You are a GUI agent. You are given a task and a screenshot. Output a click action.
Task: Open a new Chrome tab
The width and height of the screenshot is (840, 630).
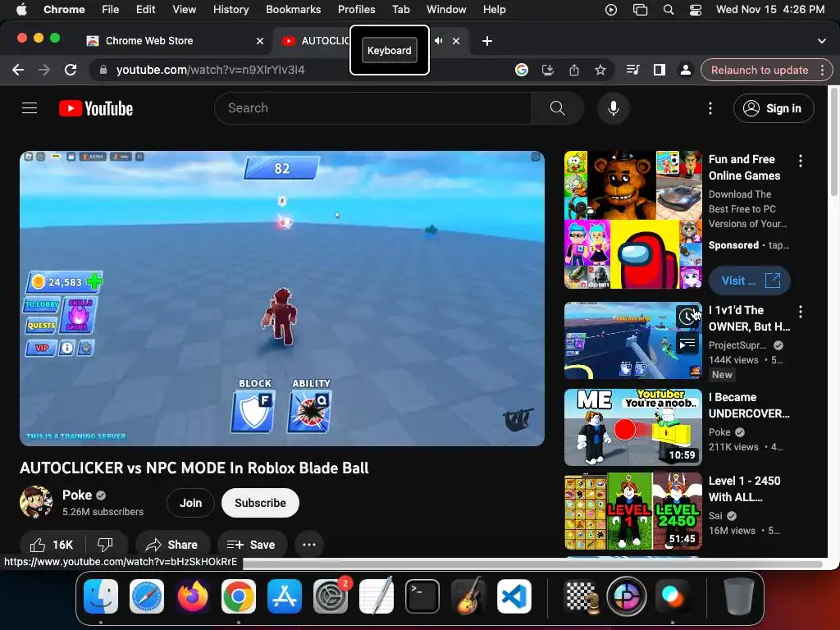click(x=487, y=41)
